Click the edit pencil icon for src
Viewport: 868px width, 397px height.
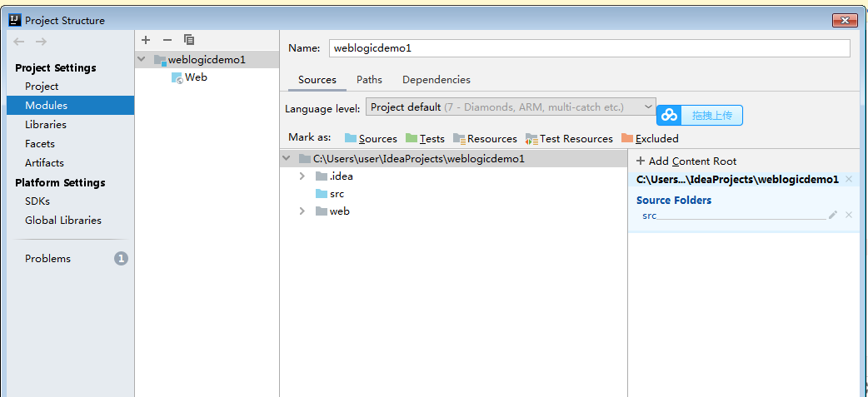pyautogui.click(x=833, y=215)
